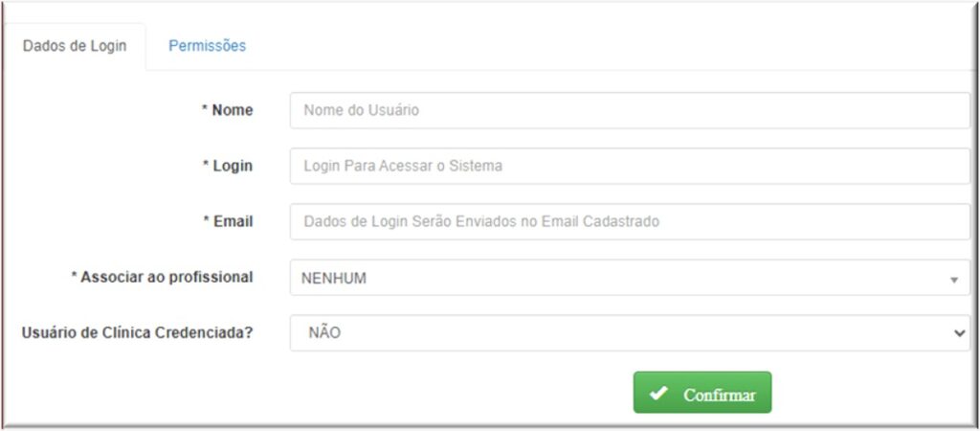Click the NÃO option text
Viewport: 980px width, 431px height.
(324, 333)
